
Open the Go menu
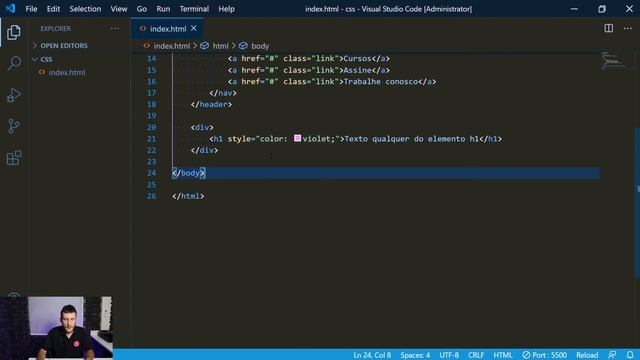[x=142, y=9]
